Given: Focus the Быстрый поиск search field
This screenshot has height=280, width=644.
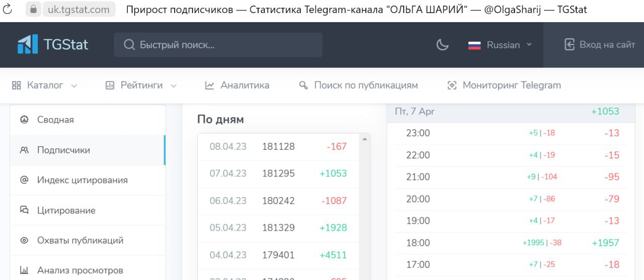Looking at the screenshot, I should click(218, 45).
